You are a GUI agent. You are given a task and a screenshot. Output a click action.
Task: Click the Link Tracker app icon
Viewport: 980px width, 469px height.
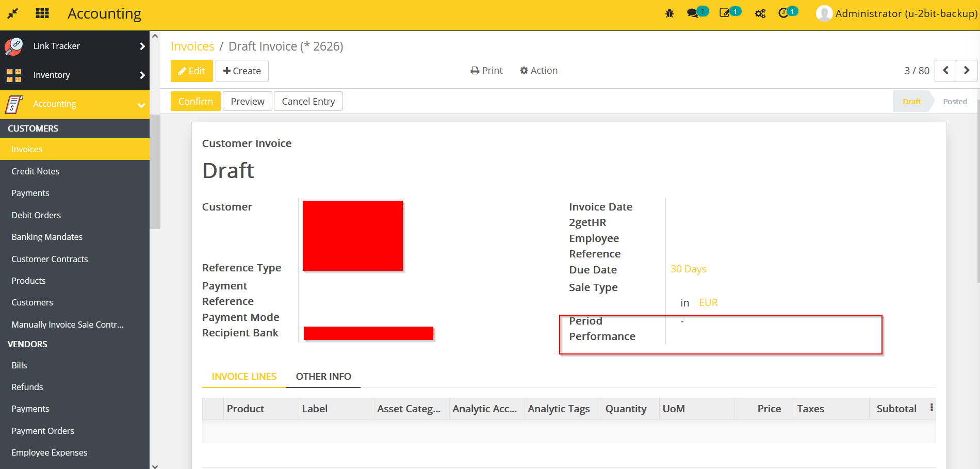tap(14, 46)
